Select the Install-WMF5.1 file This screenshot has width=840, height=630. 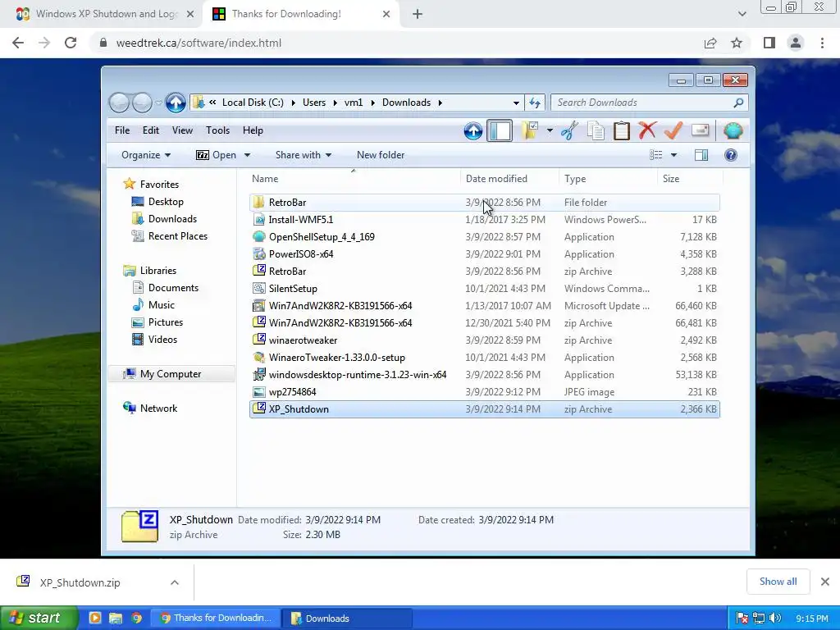pyautogui.click(x=484, y=220)
